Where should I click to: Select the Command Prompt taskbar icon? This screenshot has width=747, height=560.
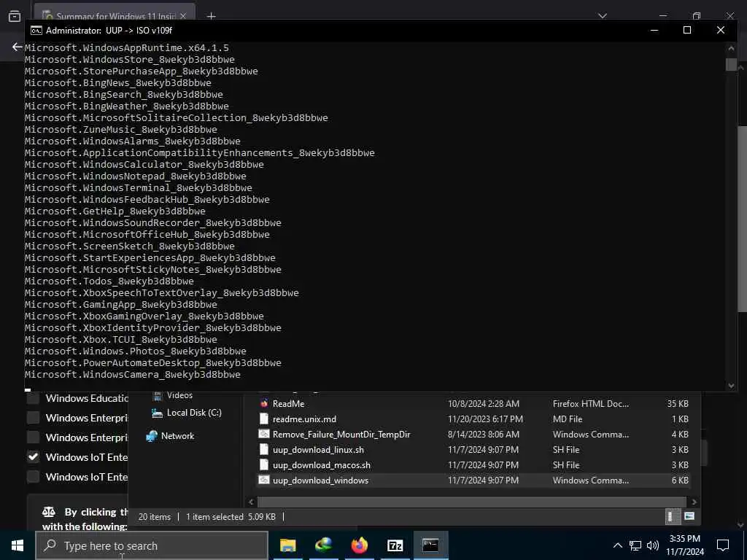click(x=430, y=545)
